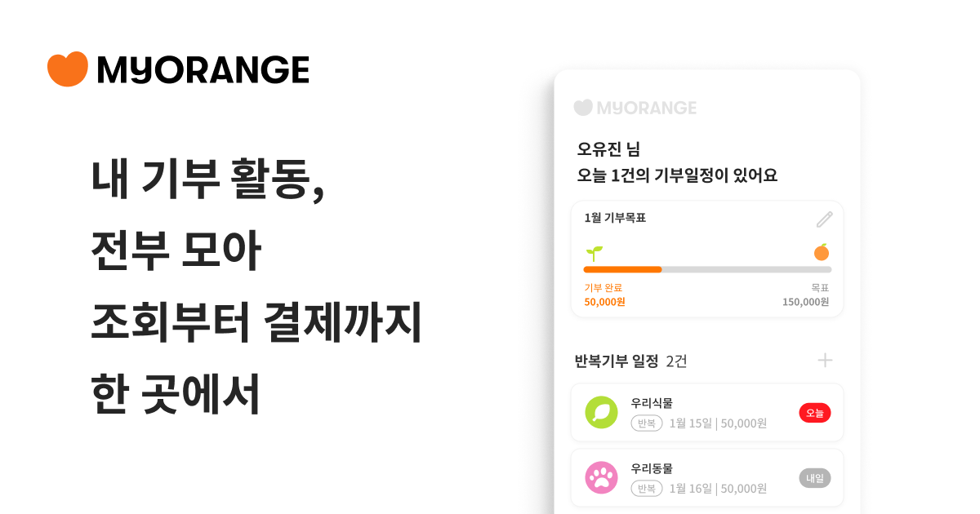Click the 1월 기부목표 card title
This screenshot has width=980, height=514.
615,218
